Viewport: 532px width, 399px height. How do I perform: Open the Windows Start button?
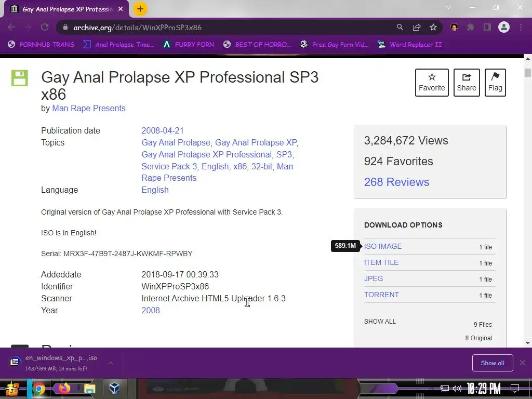pyautogui.click(x=12, y=389)
